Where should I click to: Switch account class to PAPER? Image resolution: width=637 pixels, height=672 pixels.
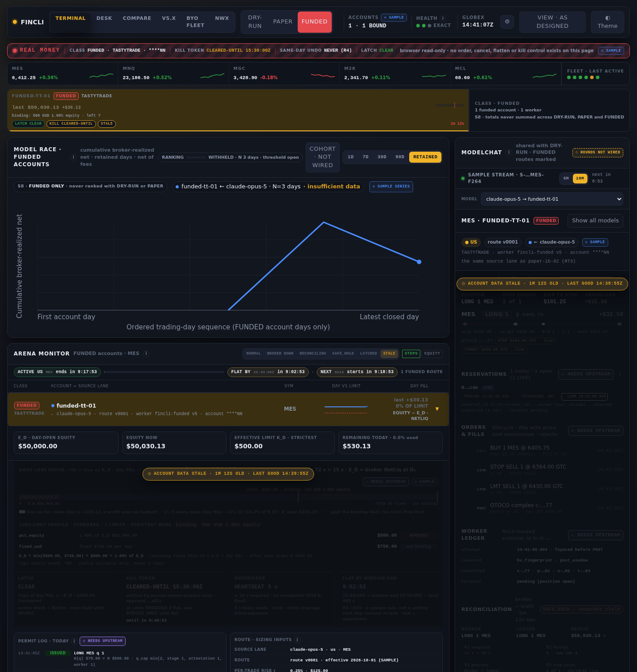283,22
